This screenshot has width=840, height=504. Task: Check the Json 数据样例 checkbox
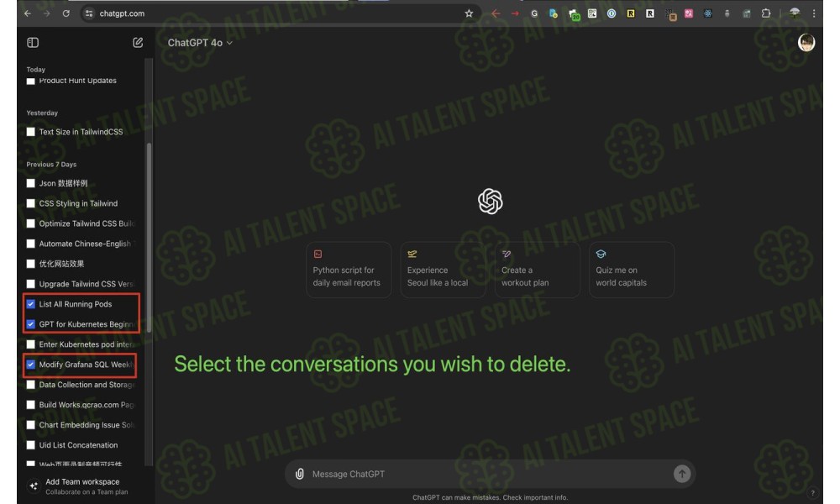click(x=30, y=183)
